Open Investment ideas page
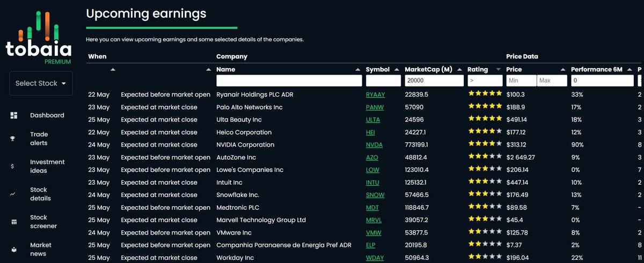This screenshot has width=644, height=263. pyautogui.click(x=47, y=166)
